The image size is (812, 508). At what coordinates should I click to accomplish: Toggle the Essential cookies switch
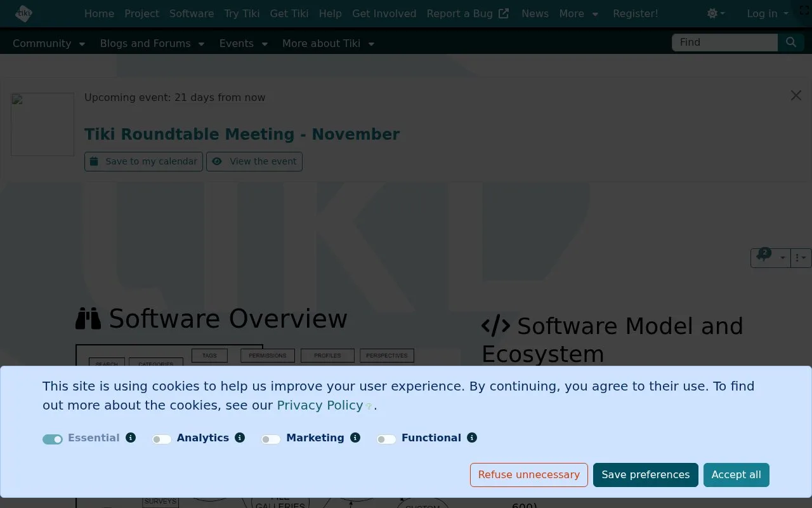tap(53, 439)
